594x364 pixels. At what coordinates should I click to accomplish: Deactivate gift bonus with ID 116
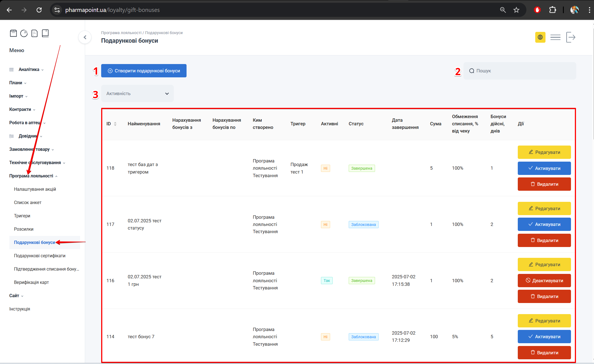pos(544,281)
